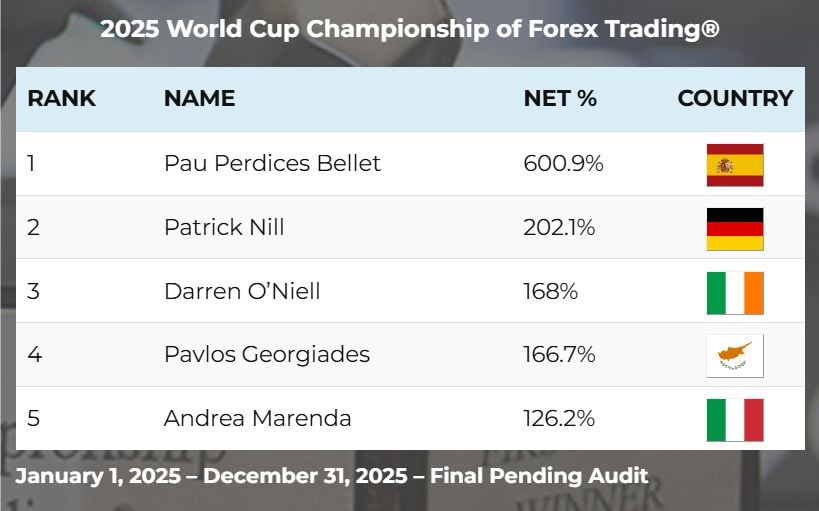819x511 pixels.
Task: Click the Final Pending Audit date text
Action: (x=331, y=476)
